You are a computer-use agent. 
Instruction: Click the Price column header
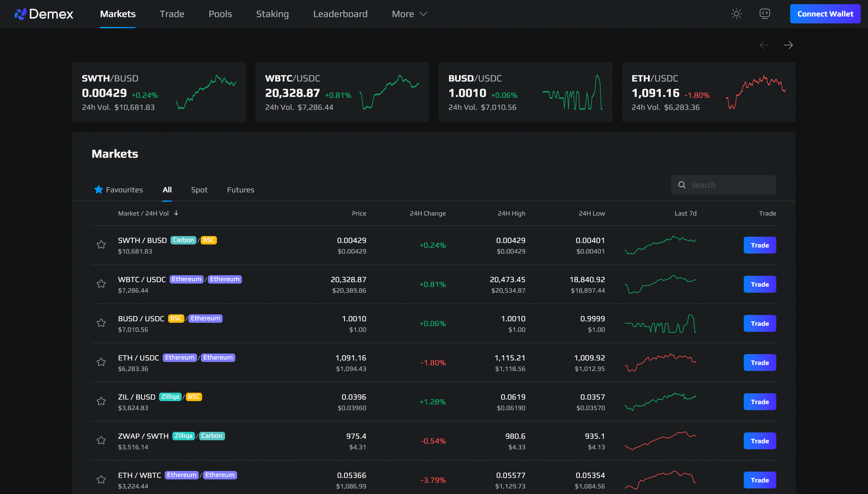[x=359, y=213]
